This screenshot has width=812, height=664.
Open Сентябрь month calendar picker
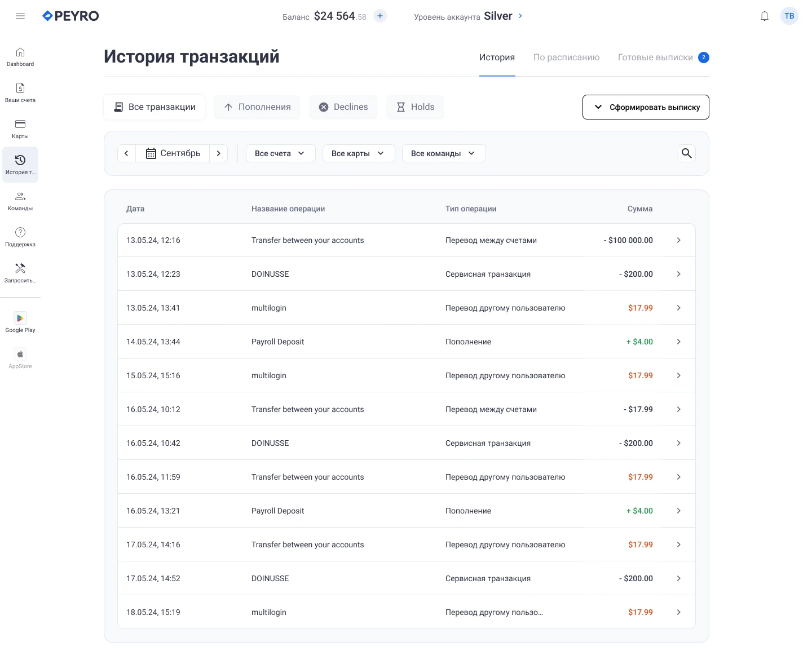[x=173, y=153]
